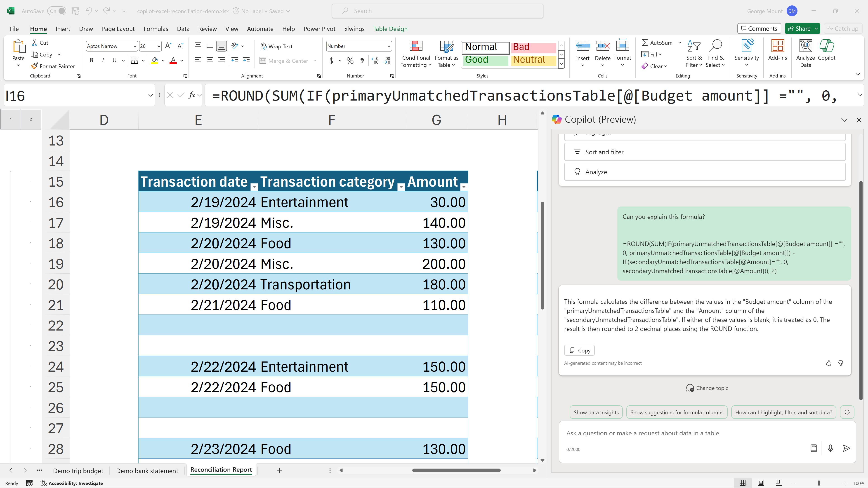
Task: Refresh the Copilot prompt suggestions
Action: pyautogui.click(x=847, y=412)
